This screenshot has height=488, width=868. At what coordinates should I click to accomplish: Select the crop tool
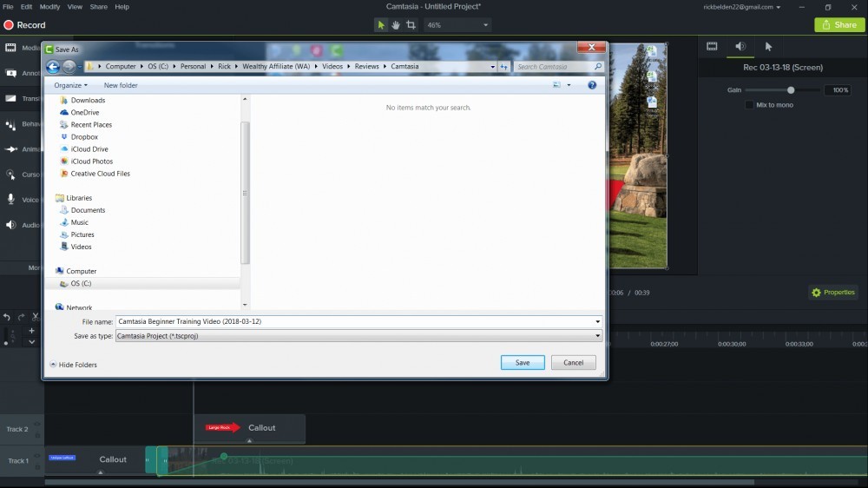pos(411,25)
